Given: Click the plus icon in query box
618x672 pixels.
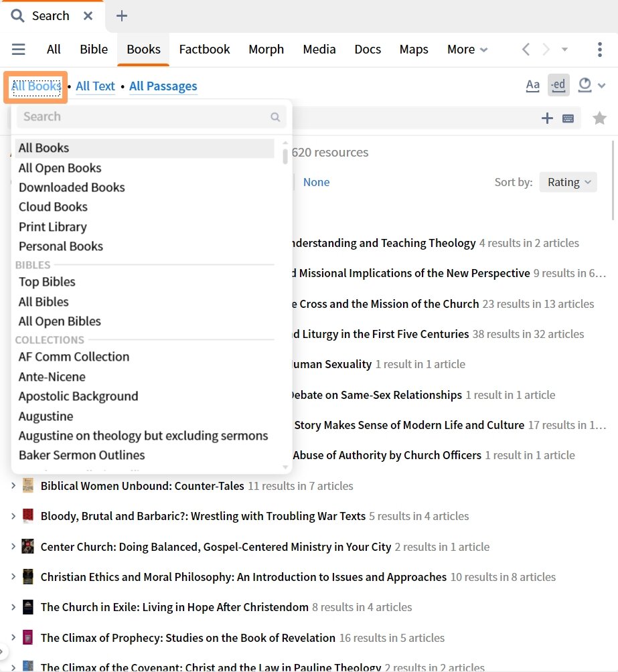Looking at the screenshot, I should point(547,118).
